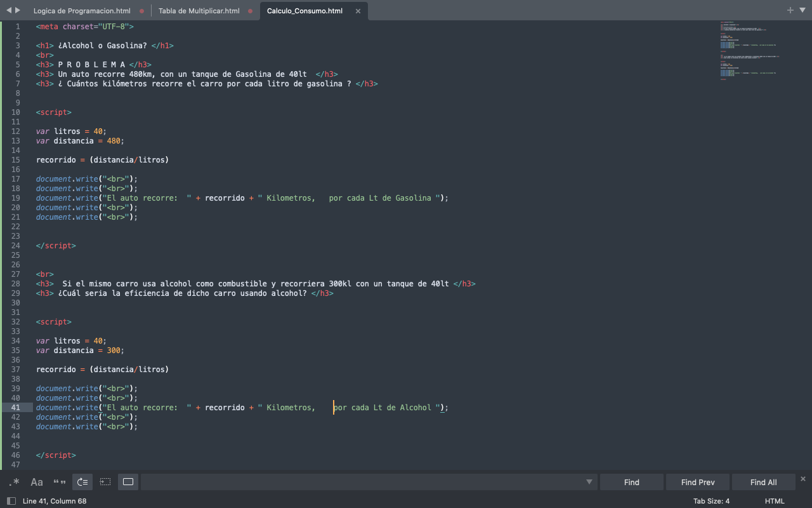Screen dimensions: 812x508
Task: Disable wrap-around search option
Action: 82,482
